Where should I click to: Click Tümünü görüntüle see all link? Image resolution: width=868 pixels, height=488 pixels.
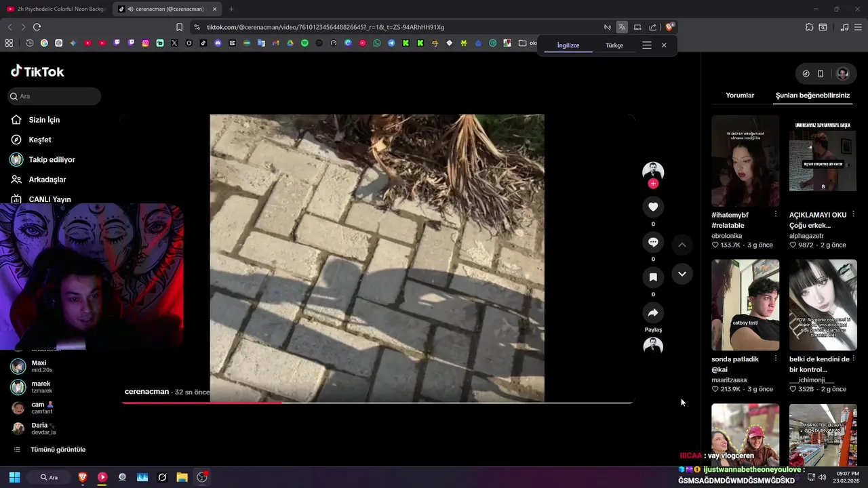[x=58, y=449]
